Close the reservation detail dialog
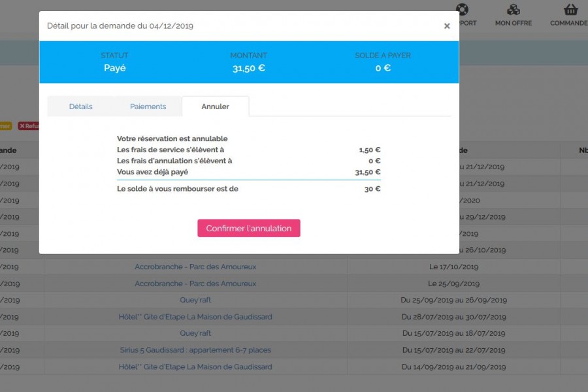This screenshot has height=392, width=588. click(447, 26)
